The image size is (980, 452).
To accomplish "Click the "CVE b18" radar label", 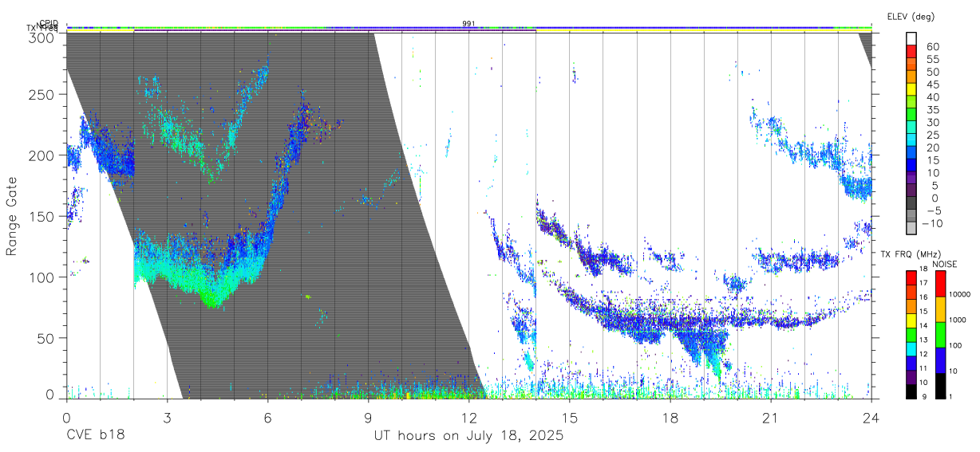I will 95,436.
